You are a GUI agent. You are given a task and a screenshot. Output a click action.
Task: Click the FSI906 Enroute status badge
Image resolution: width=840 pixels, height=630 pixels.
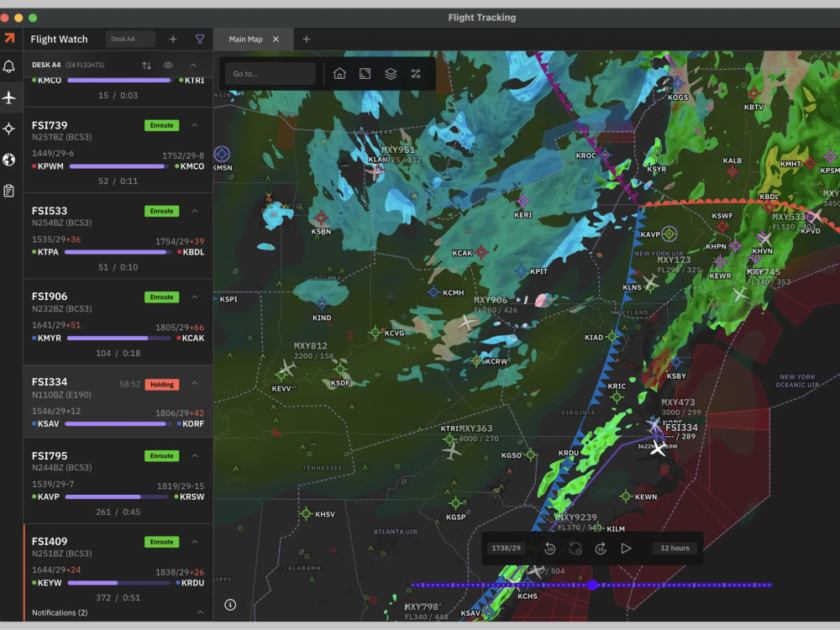[162, 297]
